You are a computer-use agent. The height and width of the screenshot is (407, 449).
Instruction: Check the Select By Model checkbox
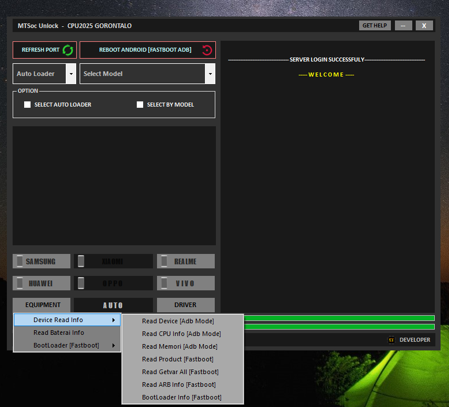(140, 105)
